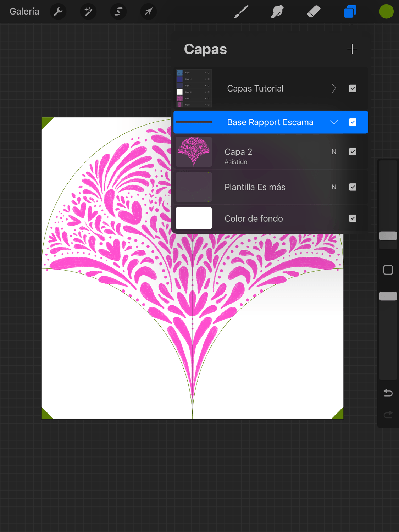Expand the Capas Tutorial group

pos(334,88)
